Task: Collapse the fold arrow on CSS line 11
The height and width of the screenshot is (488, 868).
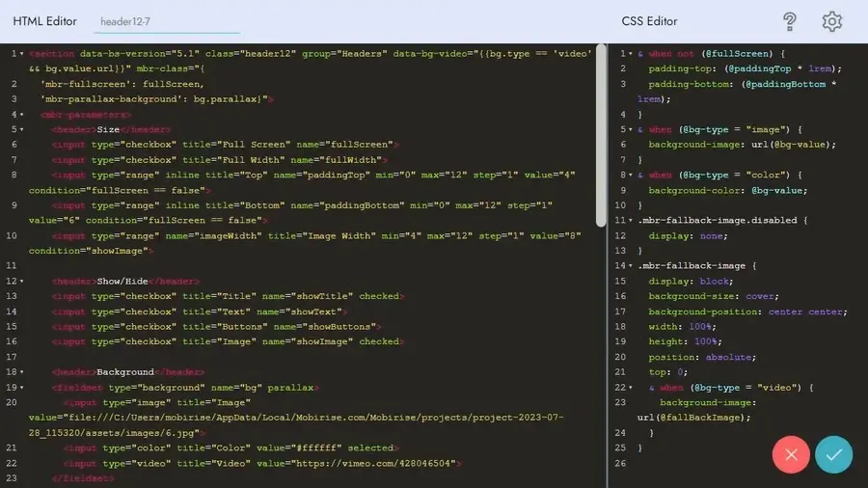Action: [631, 220]
